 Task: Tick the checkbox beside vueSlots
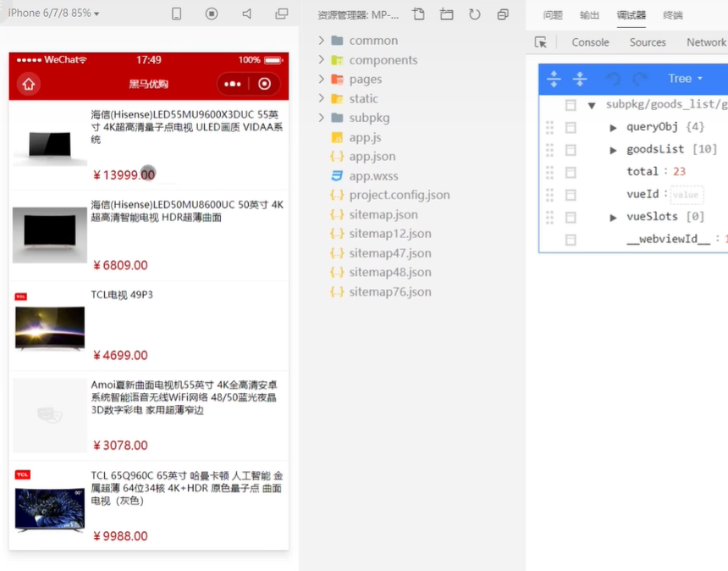571,217
